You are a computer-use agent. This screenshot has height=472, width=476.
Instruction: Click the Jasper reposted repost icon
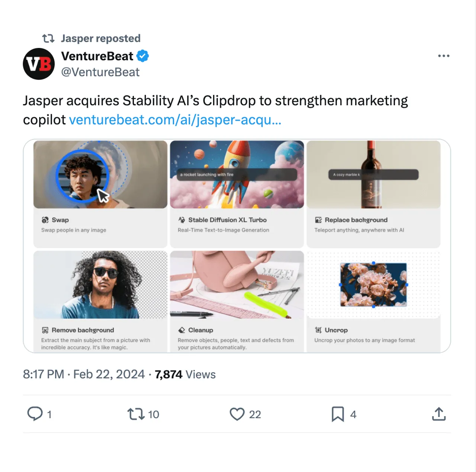[48, 38]
